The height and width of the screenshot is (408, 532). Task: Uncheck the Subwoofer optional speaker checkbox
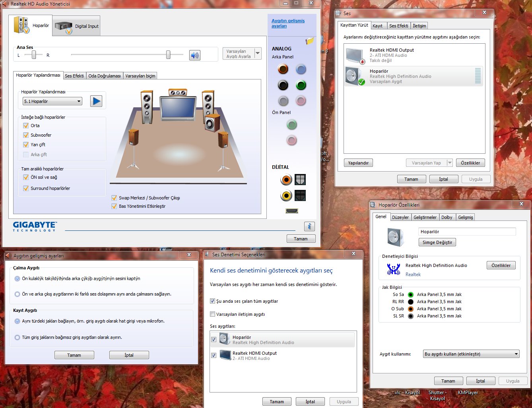click(x=26, y=135)
